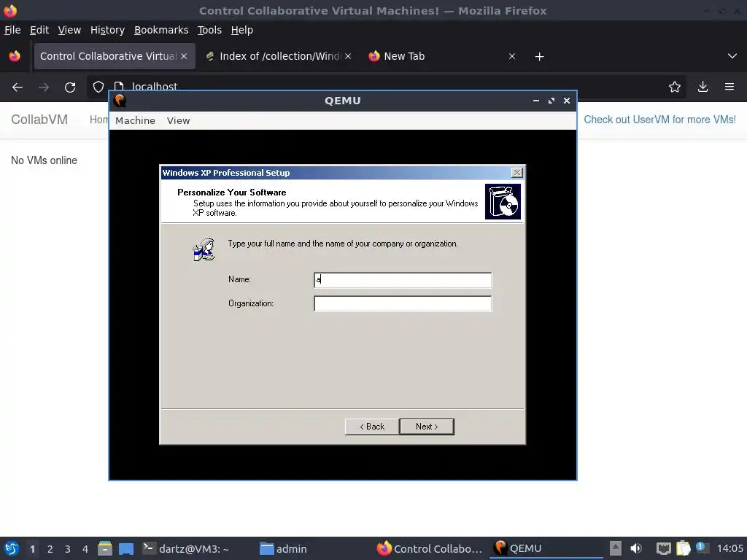Click the show desktop icon in taskbar
The height and width of the screenshot is (560, 747).
126,548
